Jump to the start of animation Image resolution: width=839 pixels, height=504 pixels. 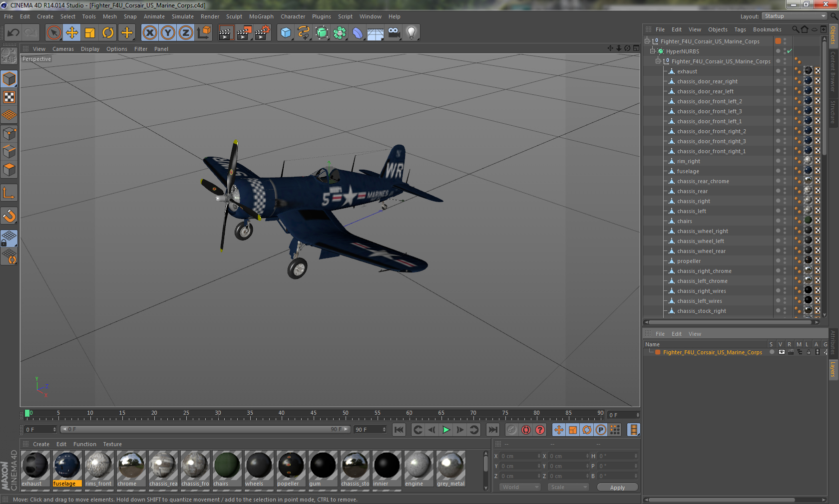(399, 430)
